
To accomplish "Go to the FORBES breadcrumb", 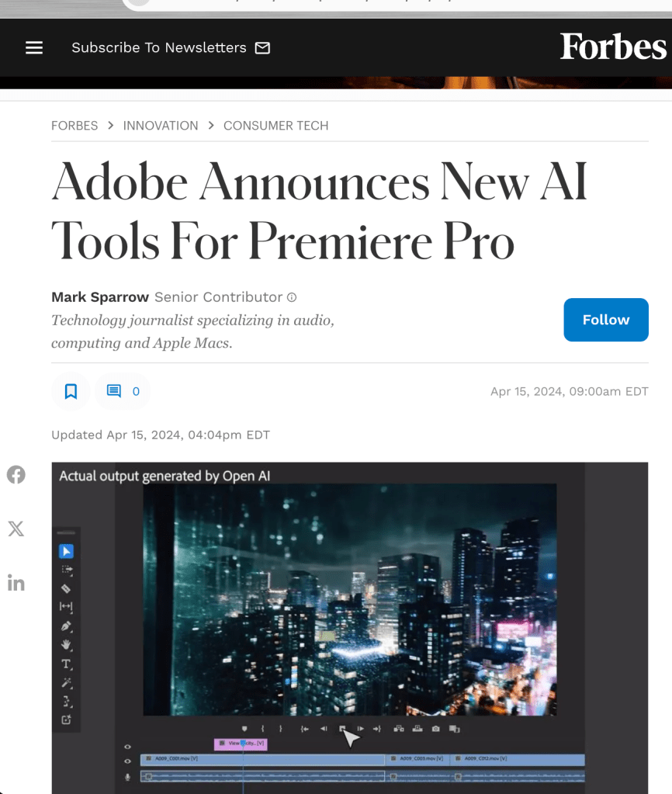I will pyautogui.click(x=74, y=126).
